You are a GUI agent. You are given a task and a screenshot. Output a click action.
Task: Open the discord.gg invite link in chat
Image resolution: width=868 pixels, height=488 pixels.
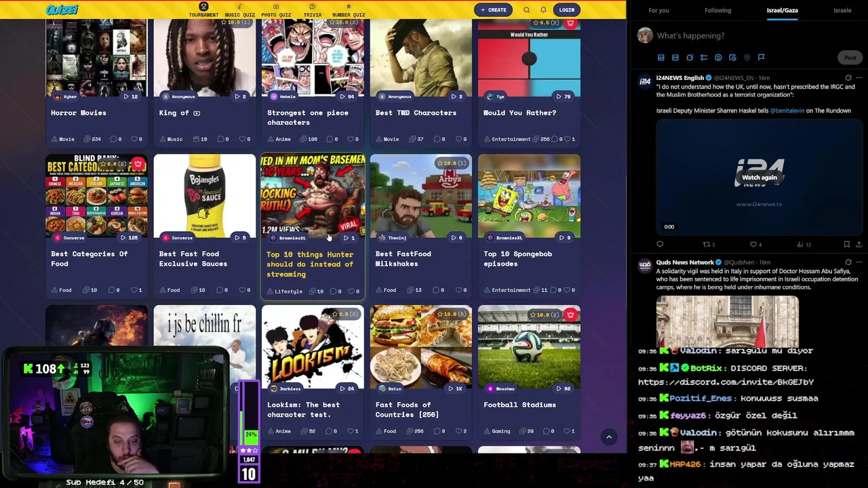(x=726, y=382)
